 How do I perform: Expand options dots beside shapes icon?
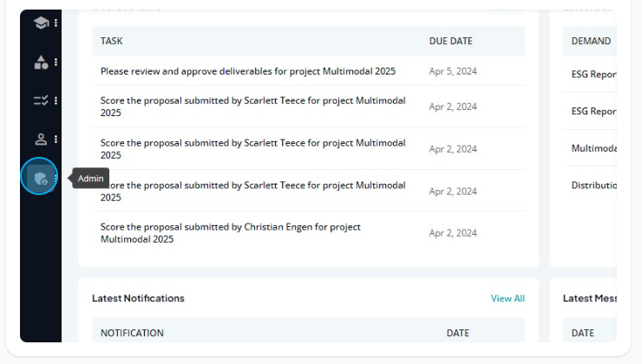point(56,62)
